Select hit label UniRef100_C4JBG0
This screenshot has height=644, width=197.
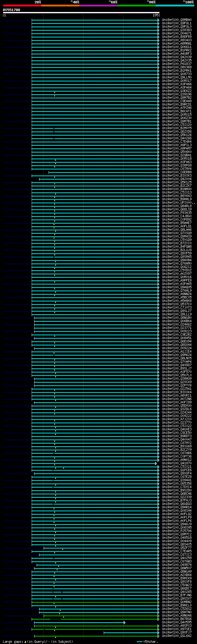177,216
